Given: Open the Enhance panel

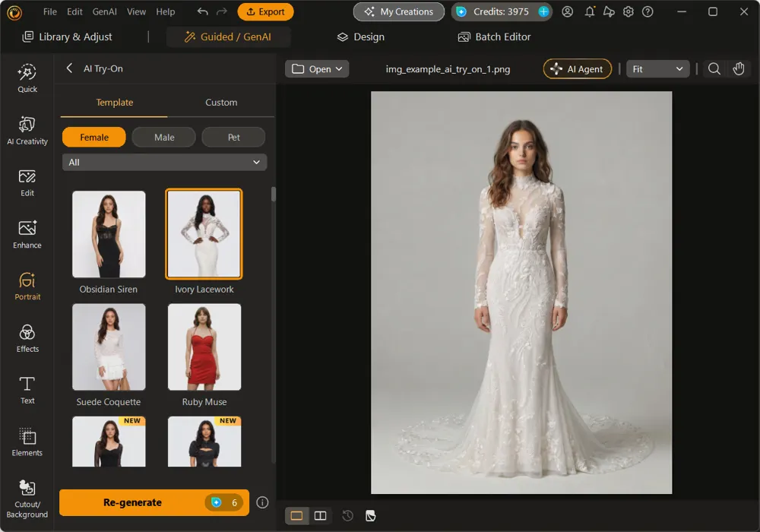Looking at the screenshot, I should point(27,235).
